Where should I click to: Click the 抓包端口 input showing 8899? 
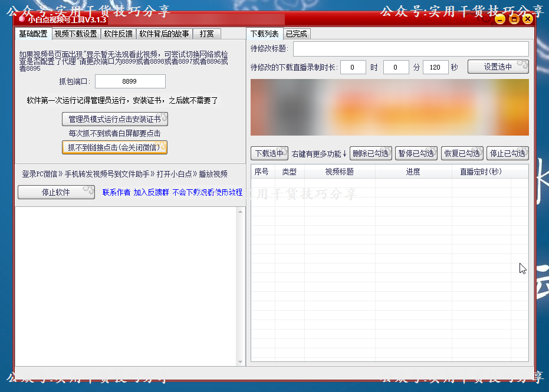[130, 81]
